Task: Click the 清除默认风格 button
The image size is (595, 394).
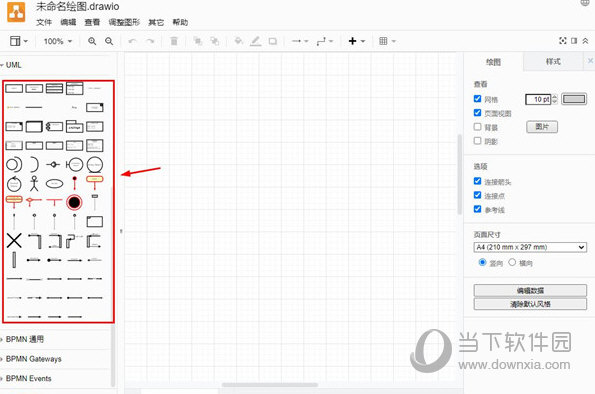Action: 530,304
